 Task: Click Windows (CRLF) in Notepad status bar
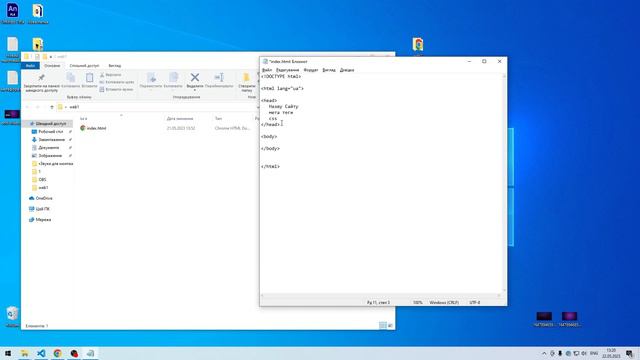point(444,302)
